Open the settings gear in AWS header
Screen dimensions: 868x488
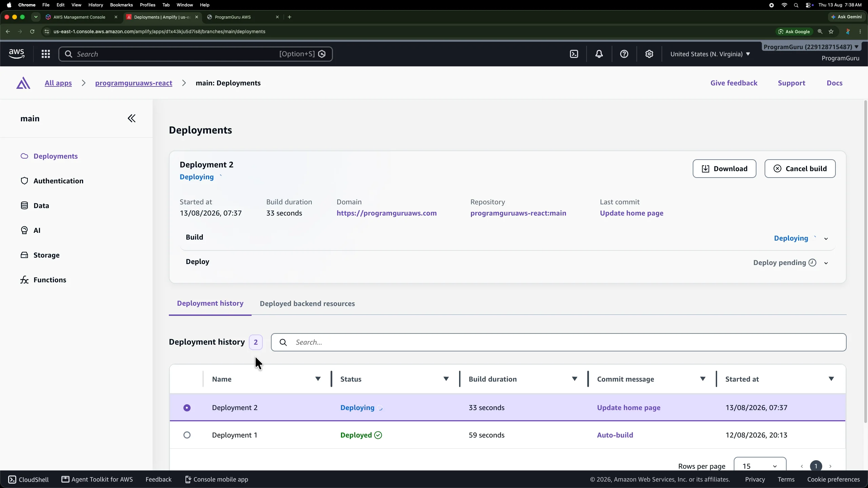[649, 54]
